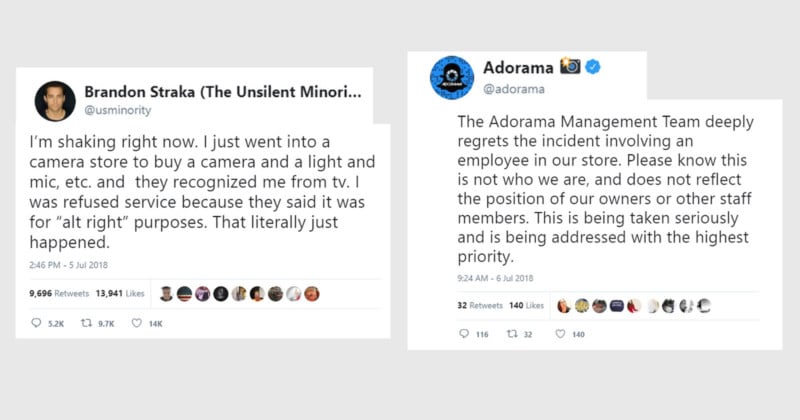Viewport: 800px width, 420px height.
Task: Click the Adorama profile logo
Action: click(452, 77)
